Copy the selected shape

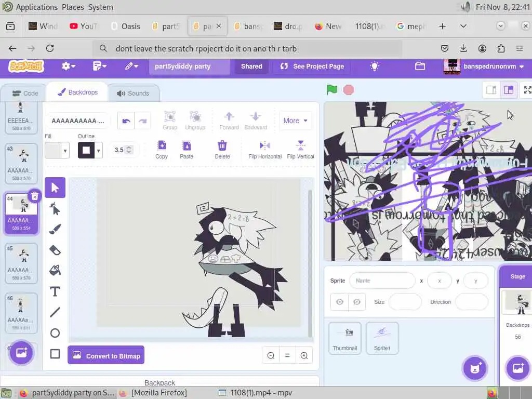162,150
